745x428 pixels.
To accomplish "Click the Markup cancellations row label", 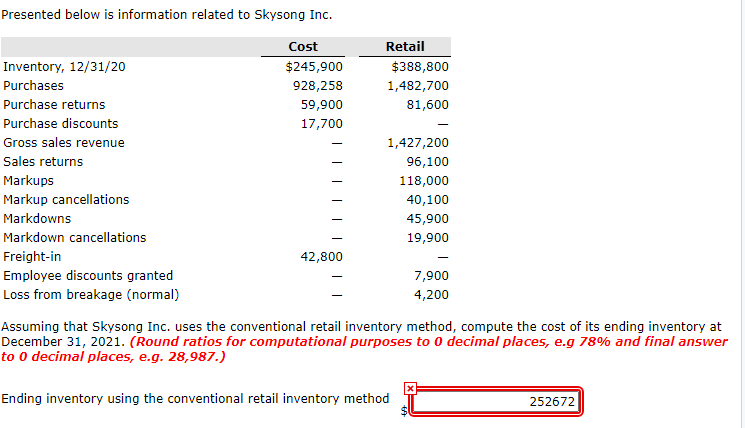I will [66, 200].
